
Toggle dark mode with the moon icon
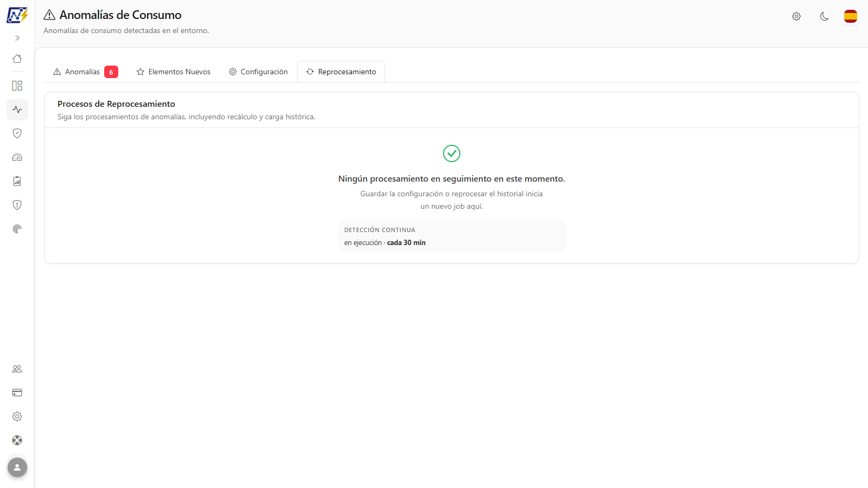click(x=825, y=16)
